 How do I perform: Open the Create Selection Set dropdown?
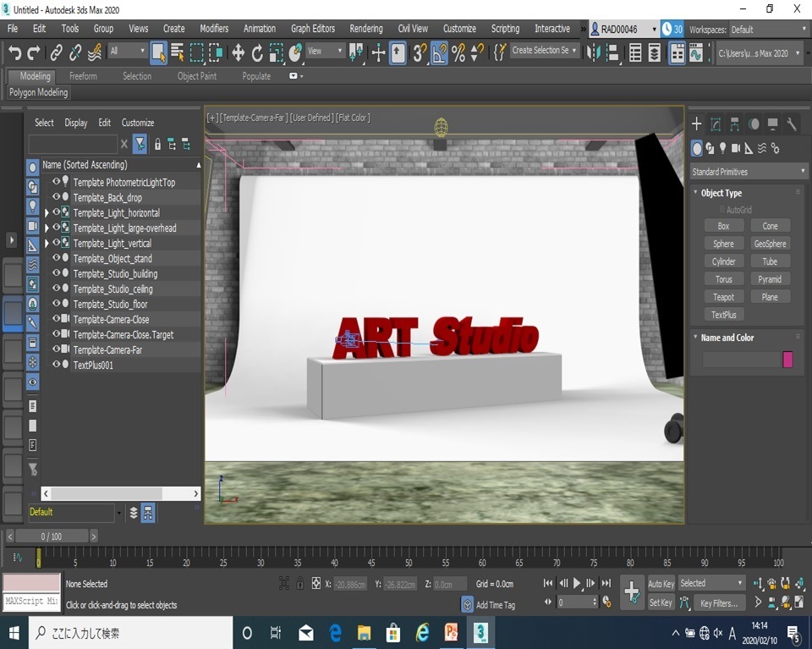(544, 50)
